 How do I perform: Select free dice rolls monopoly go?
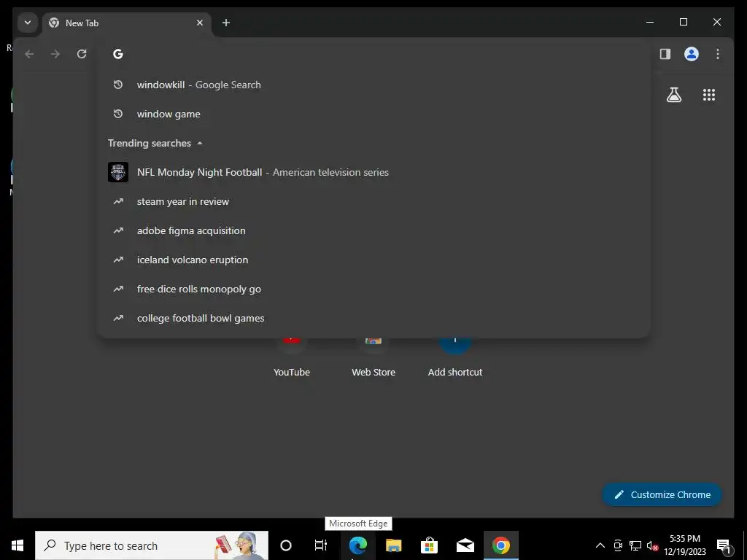[374, 289]
